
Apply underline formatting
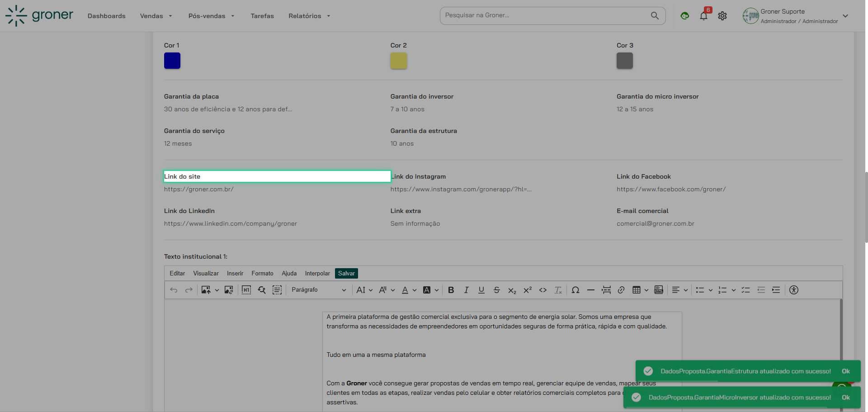click(481, 290)
